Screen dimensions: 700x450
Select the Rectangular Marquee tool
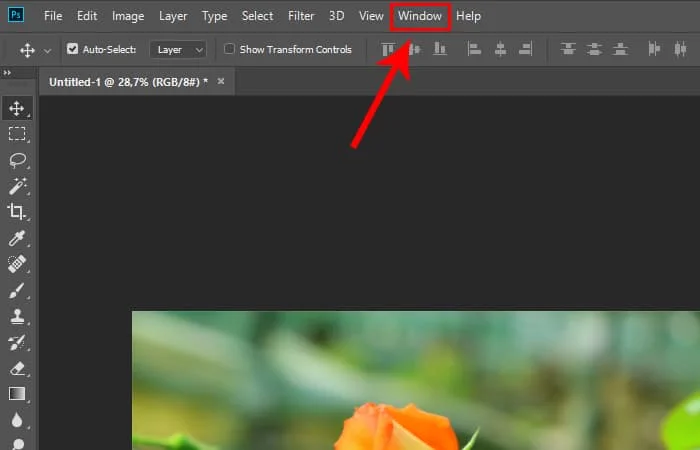click(17, 133)
